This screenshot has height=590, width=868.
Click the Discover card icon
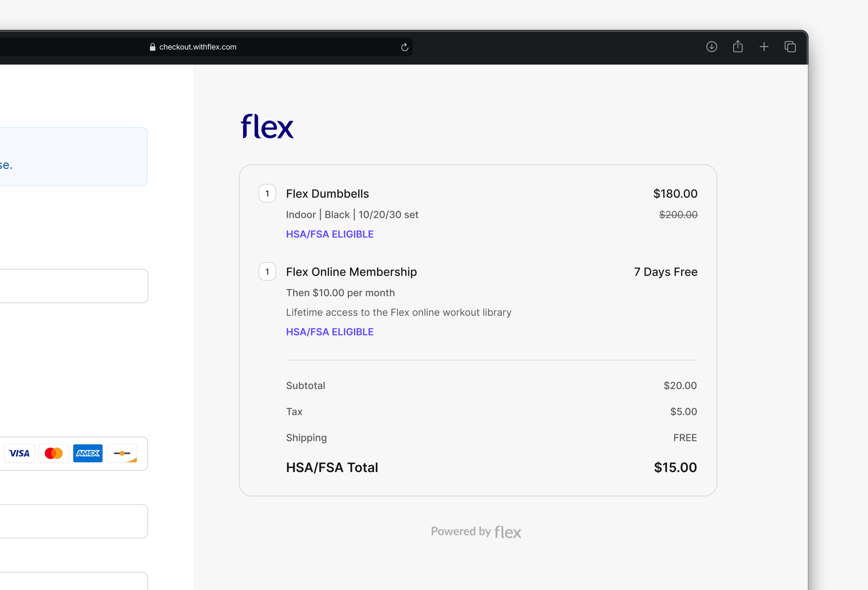(122, 453)
